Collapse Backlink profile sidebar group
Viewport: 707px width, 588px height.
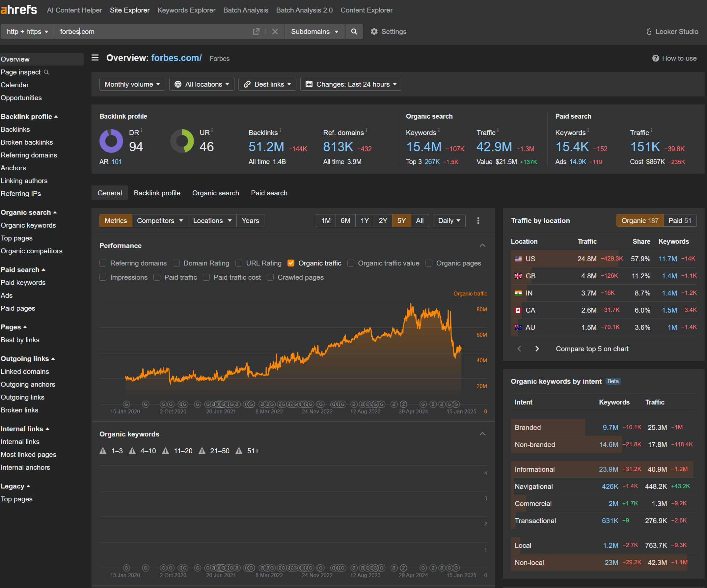[x=29, y=116]
